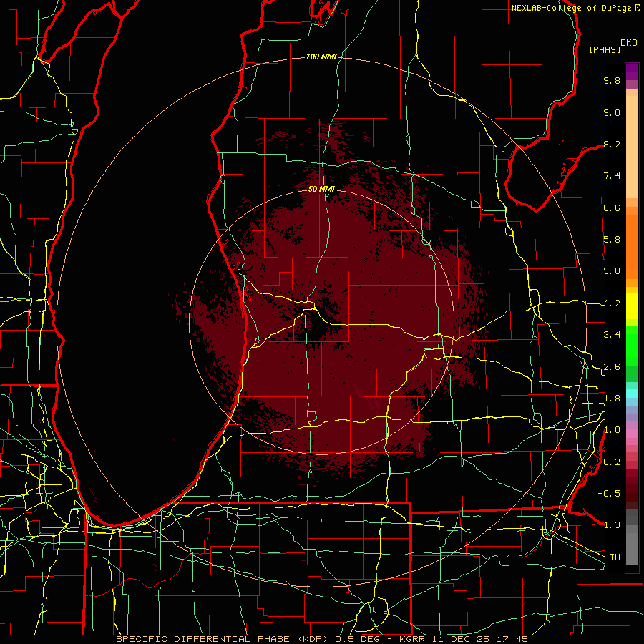Click the 0.2 value on the color scale
The image size is (644, 644).
pyautogui.click(x=612, y=462)
